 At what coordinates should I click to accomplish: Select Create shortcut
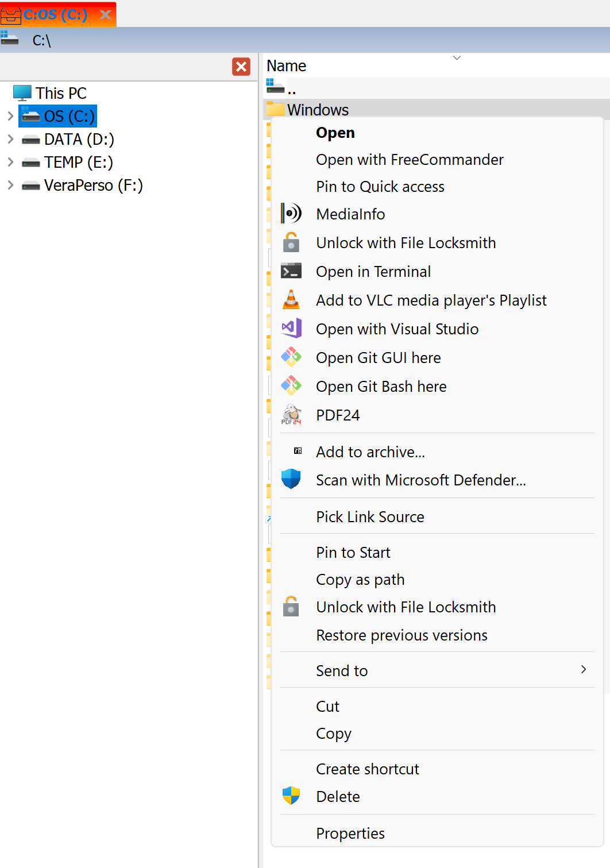click(x=437, y=769)
